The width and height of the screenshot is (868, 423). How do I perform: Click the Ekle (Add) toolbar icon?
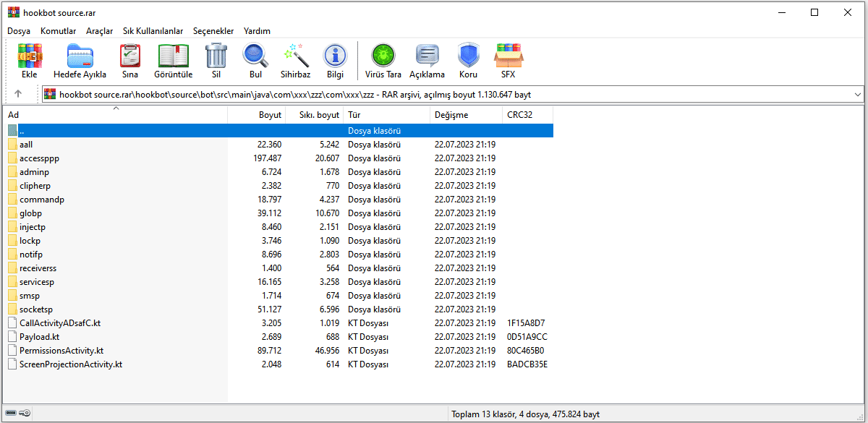[x=30, y=61]
